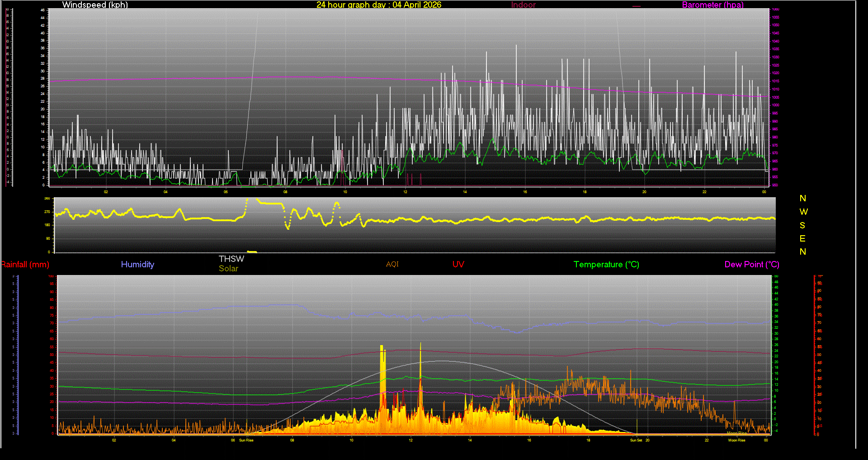Click the 24 hour graph day title
This screenshot has width=868, height=460.
pyautogui.click(x=378, y=5)
